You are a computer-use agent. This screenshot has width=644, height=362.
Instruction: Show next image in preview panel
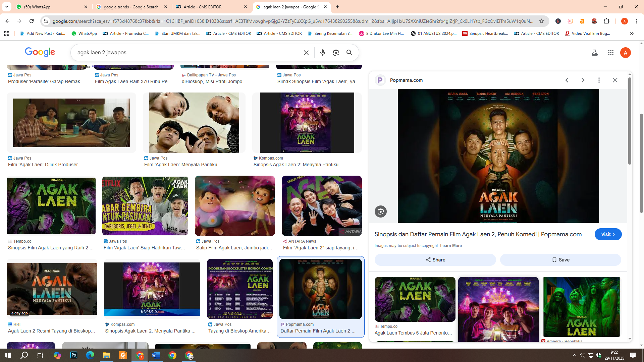pos(583,80)
